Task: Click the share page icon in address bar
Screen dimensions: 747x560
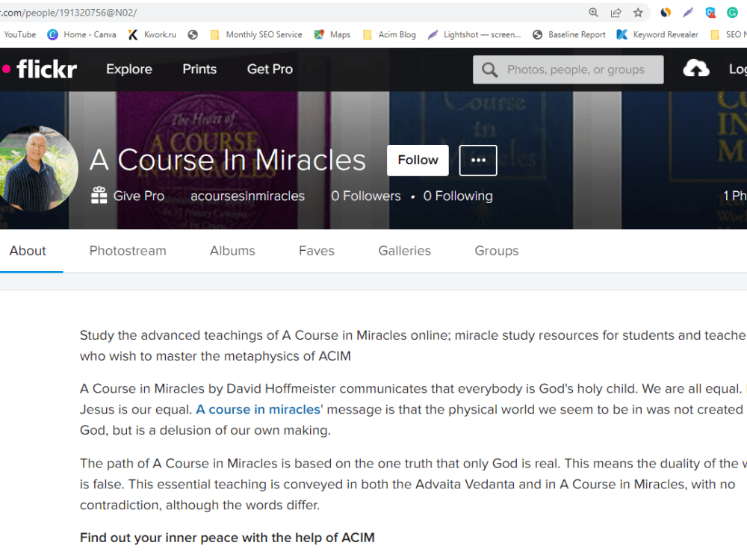Action: click(616, 13)
